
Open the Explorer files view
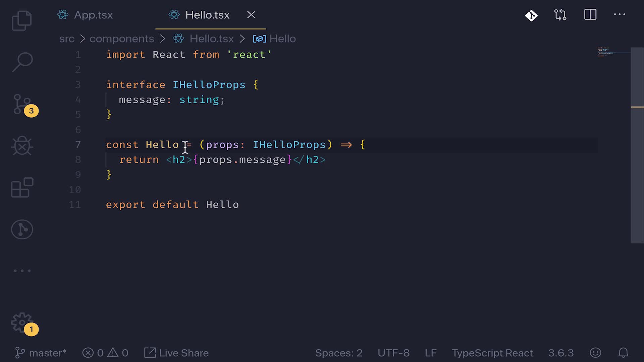click(22, 21)
